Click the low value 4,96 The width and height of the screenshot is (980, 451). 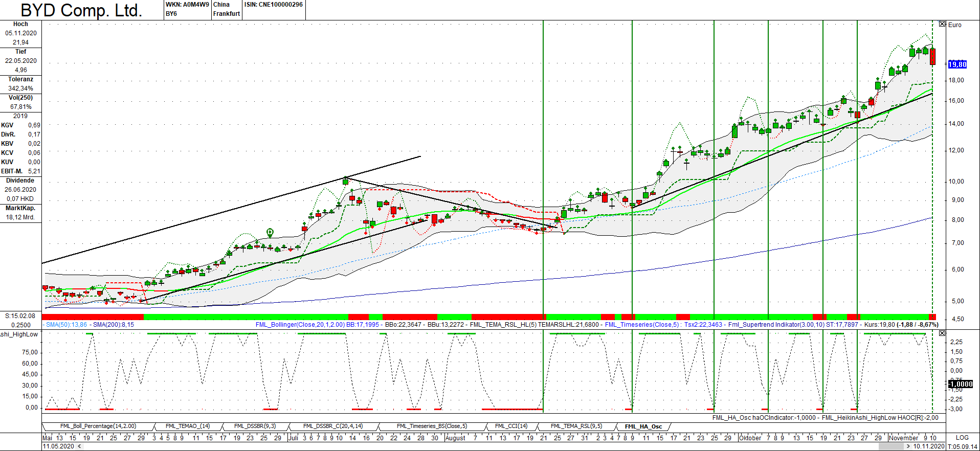tap(21, 70)
